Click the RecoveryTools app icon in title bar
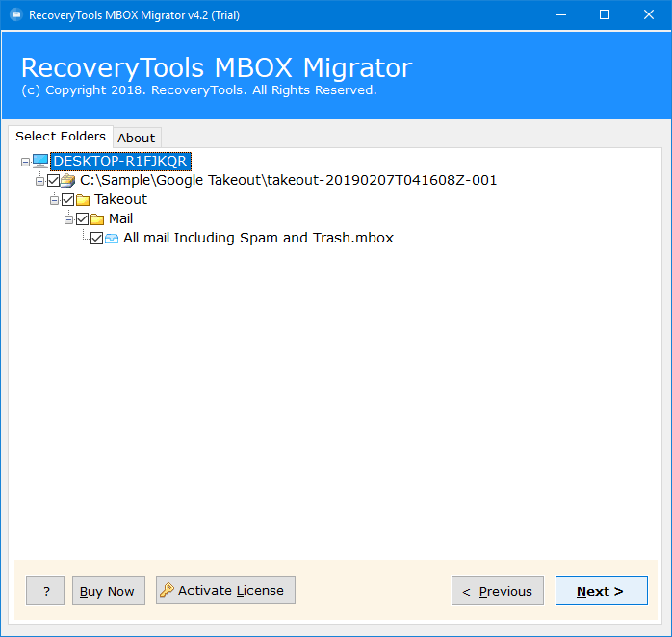Screen dimensions: 672x637 coord(16,15)
